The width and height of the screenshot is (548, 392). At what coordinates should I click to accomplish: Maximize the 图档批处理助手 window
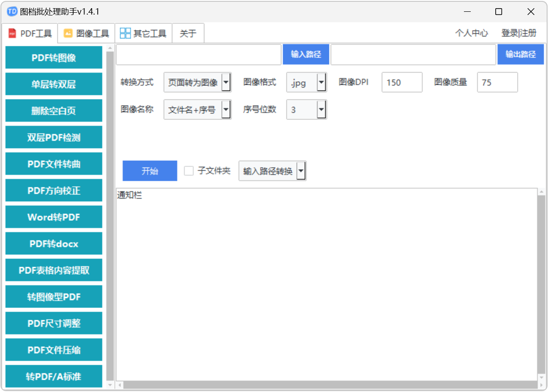(498, 11)
